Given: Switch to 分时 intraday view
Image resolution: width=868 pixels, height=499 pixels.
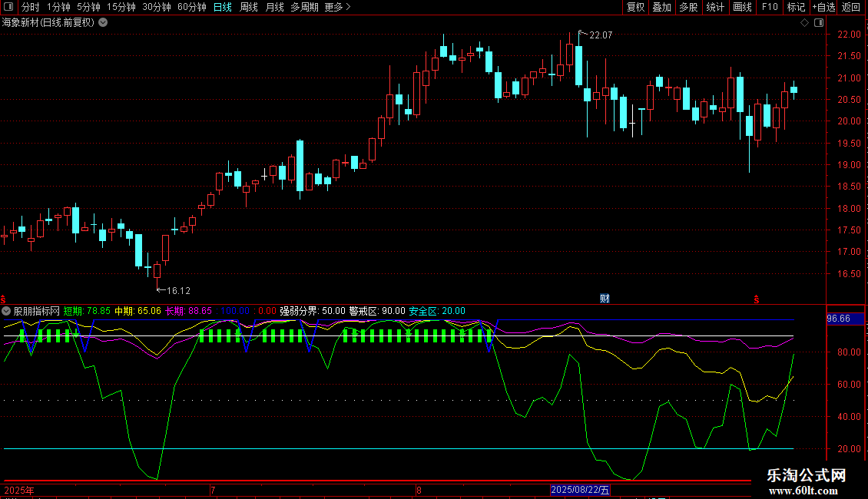Looking at the screenshot, I should [x=31, y=7].
